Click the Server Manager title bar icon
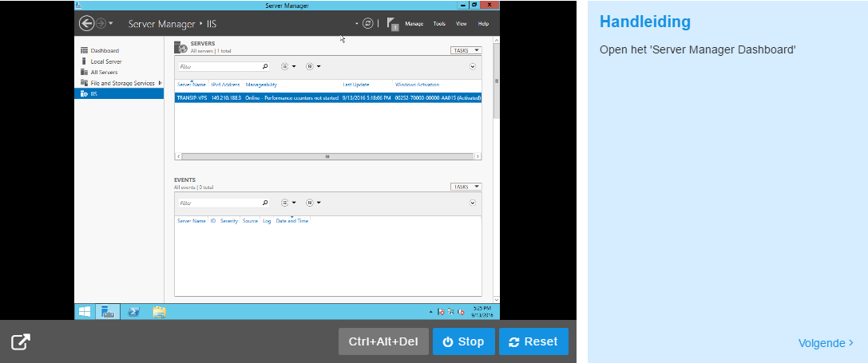The height and width of the screenshot is (363, 868). click(x=78, y=5)
